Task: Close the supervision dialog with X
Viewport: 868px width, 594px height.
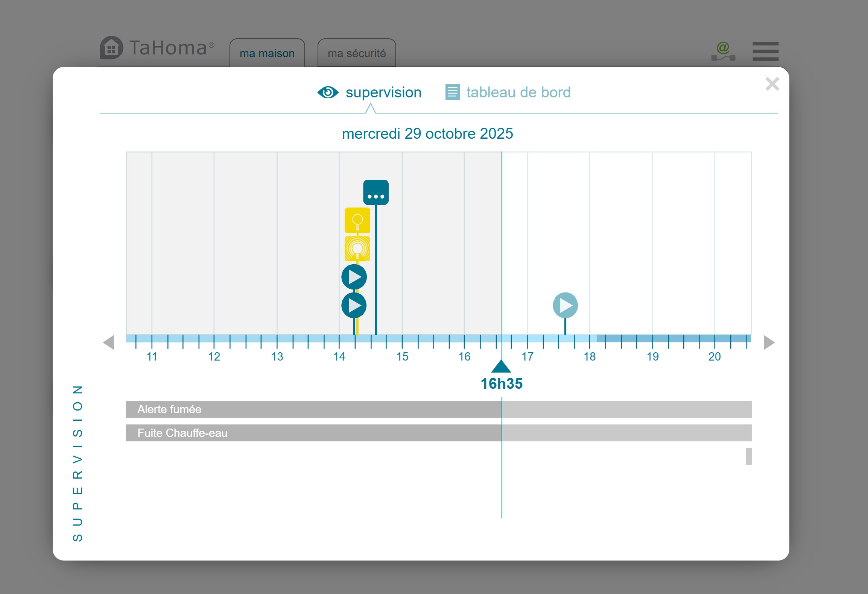Action: click(772, 84)
